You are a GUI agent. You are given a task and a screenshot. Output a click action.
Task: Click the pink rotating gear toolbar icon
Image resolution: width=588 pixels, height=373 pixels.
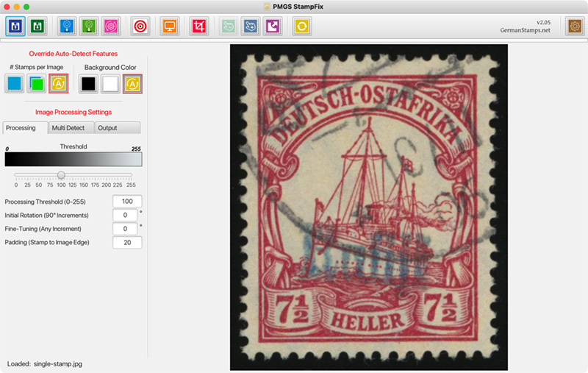[x=111, y=26]
